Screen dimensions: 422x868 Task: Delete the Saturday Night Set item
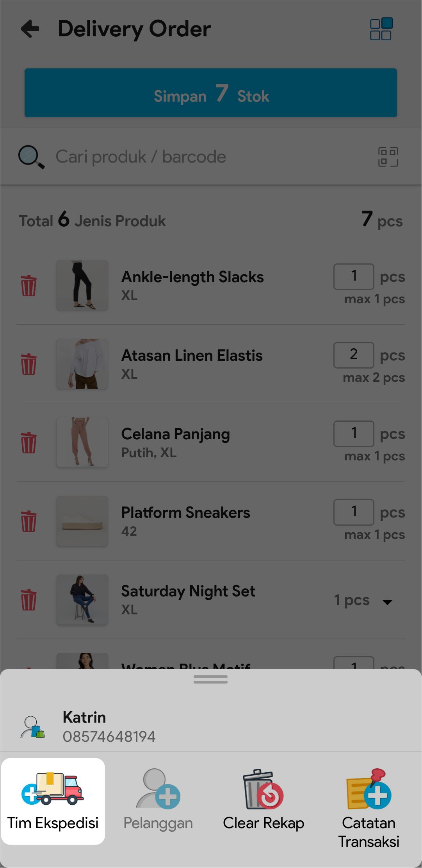[28, 600]
